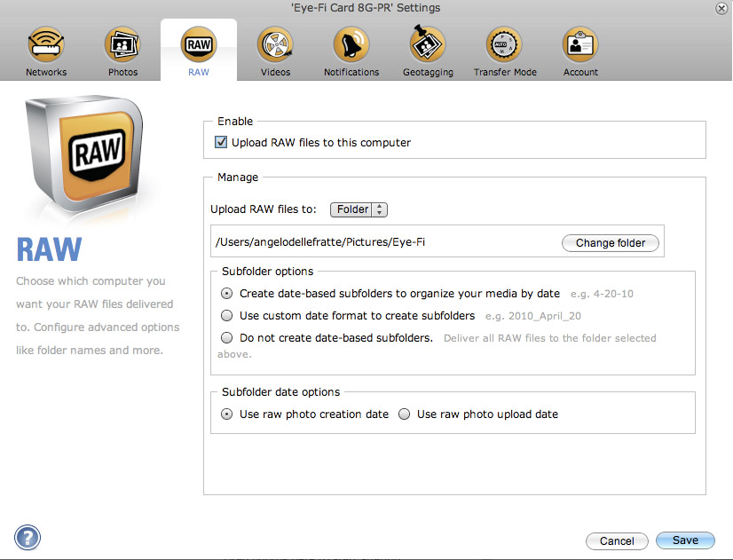Select Do not create date-based subfolders
This screenshot has height=560, width=733.
(226, 337)
